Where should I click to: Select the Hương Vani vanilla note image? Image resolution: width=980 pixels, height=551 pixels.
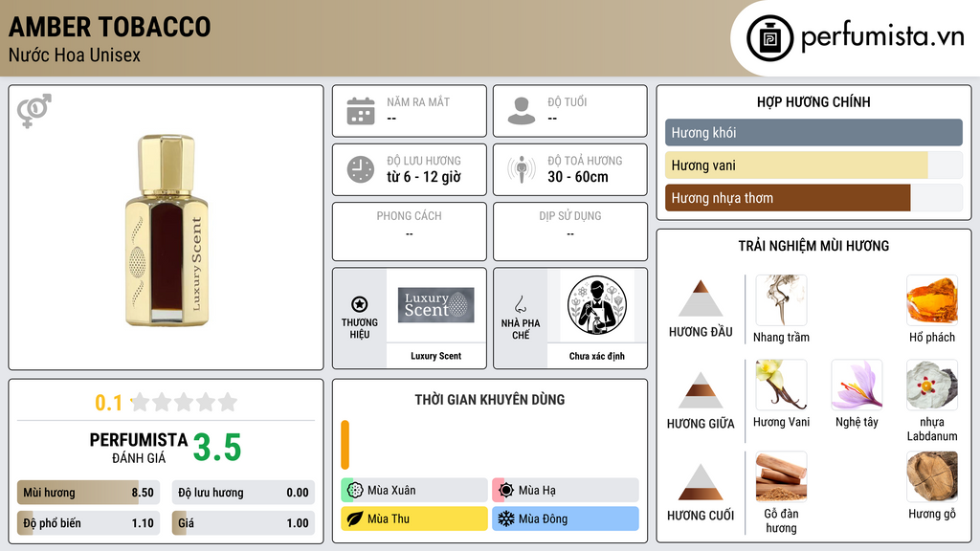coord(781,385)
